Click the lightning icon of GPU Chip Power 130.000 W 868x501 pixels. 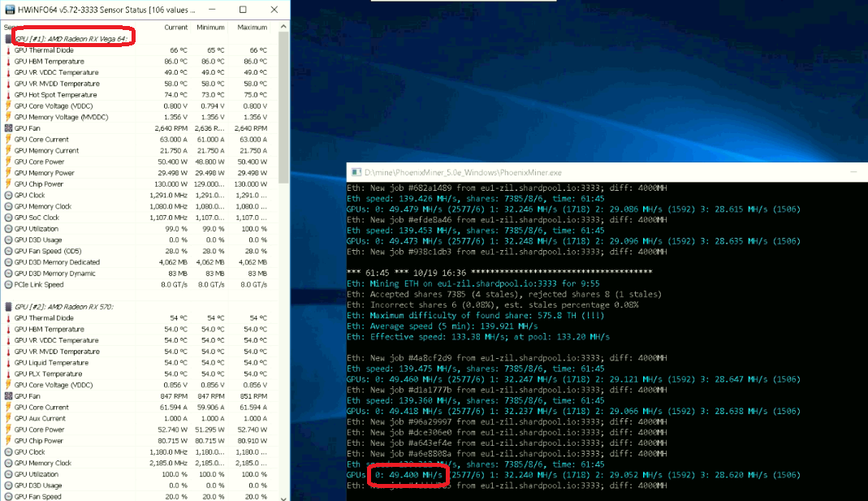pos(8,184)
